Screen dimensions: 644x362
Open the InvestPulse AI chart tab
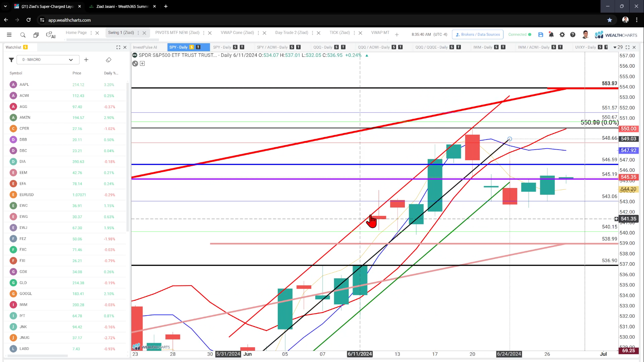tap(145, 47)
